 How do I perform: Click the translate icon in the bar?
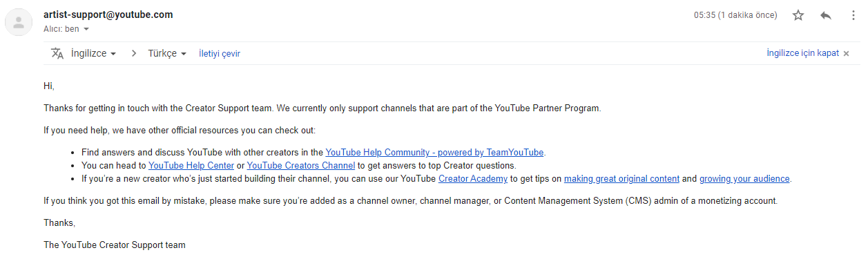point(57,53)
